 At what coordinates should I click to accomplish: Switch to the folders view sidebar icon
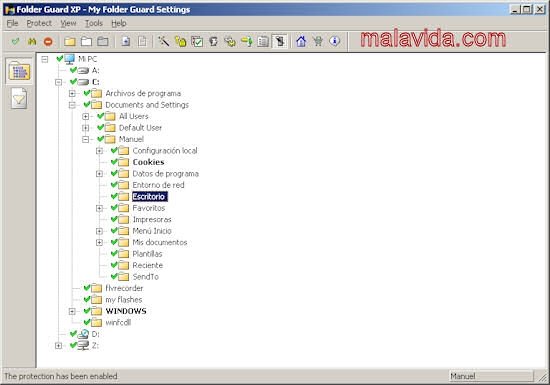pyautogui.click(x=19, y=72)
